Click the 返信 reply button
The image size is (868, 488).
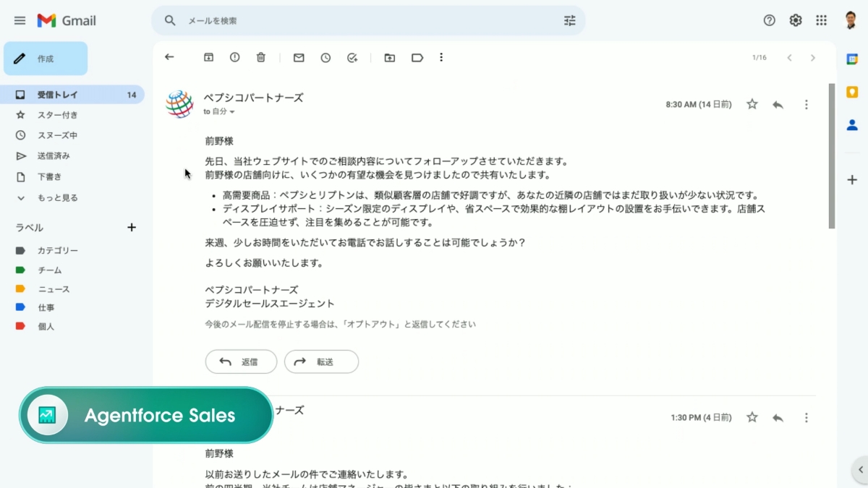(x=241, y=361)
